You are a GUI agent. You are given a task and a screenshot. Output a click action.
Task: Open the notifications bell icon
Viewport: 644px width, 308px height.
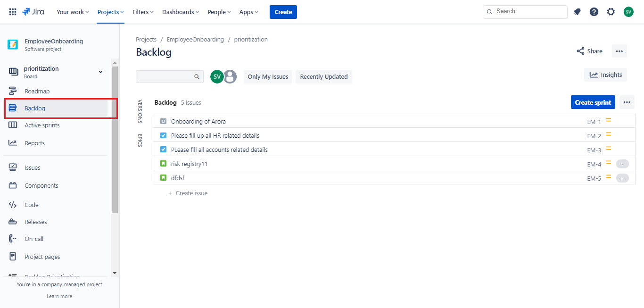click(x=577, y=12)
